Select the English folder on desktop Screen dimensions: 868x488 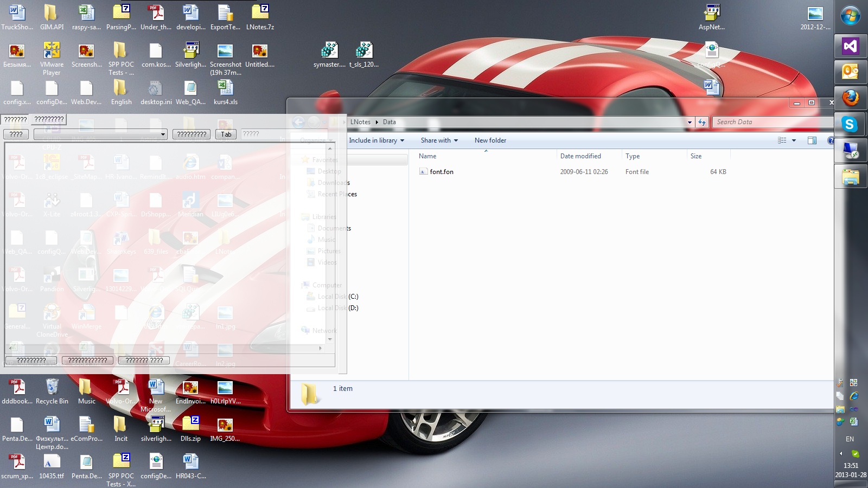click(121, 92)
